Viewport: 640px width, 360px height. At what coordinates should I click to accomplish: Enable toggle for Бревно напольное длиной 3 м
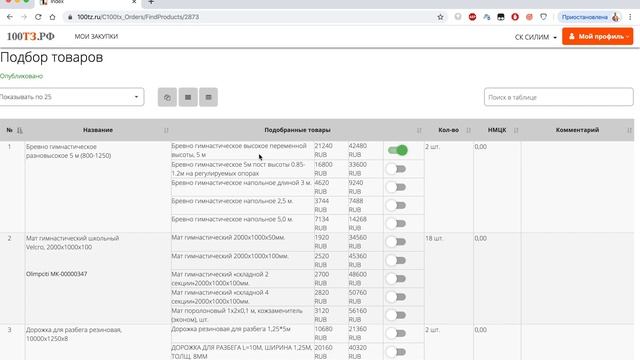click(x=396, y=187)
